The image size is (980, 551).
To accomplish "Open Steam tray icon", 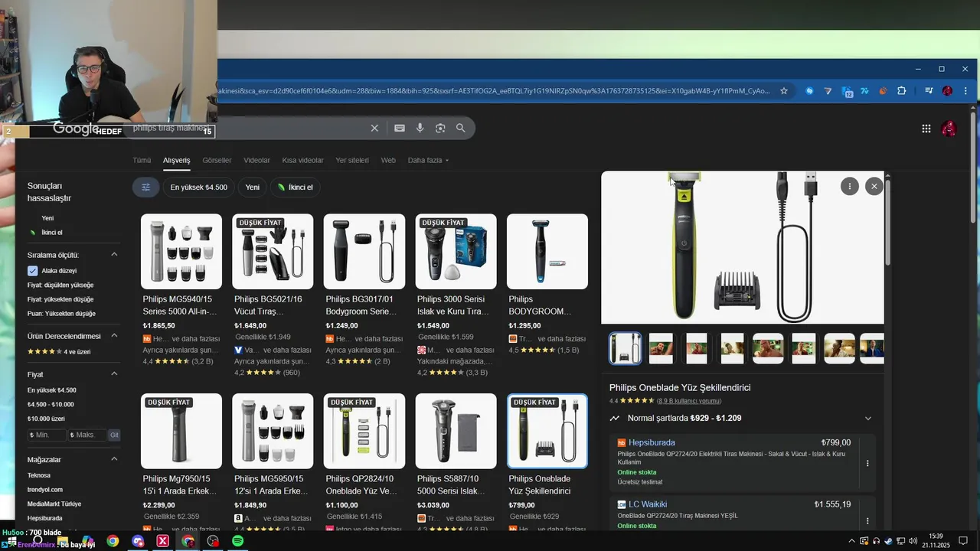I will click(888, 541).
